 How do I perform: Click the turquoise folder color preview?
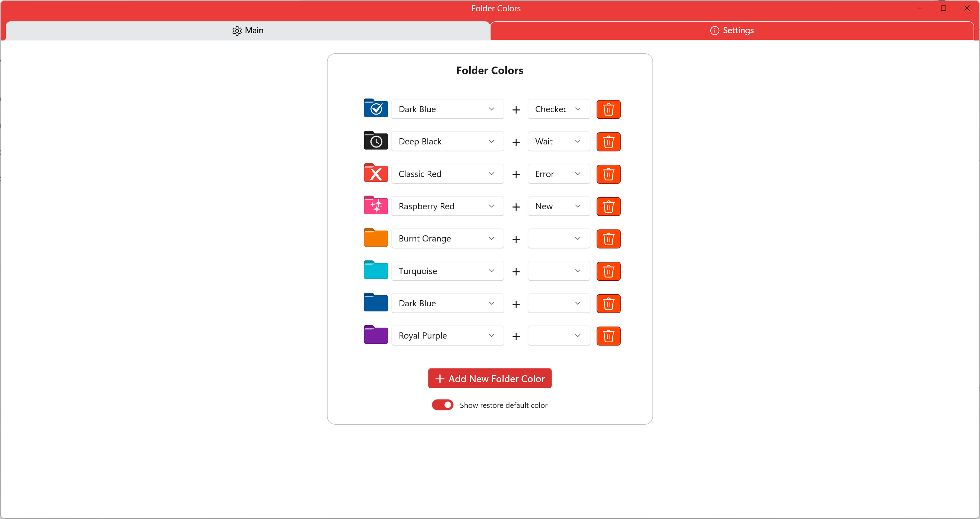(x=376, y=270)
